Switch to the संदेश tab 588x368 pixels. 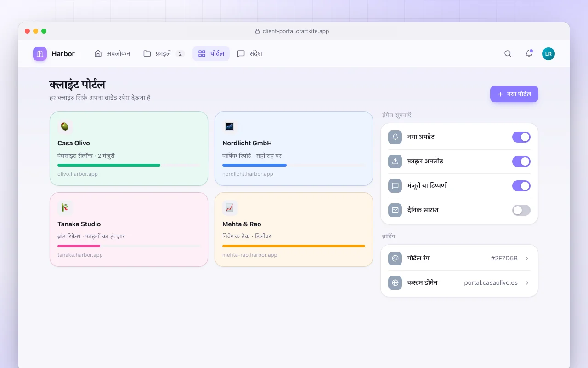[249, 54]
